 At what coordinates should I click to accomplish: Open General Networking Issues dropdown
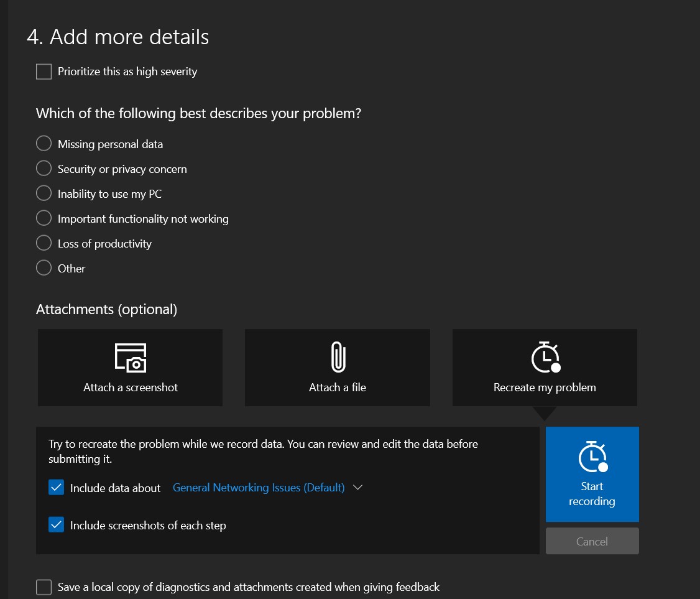[259, 488]
